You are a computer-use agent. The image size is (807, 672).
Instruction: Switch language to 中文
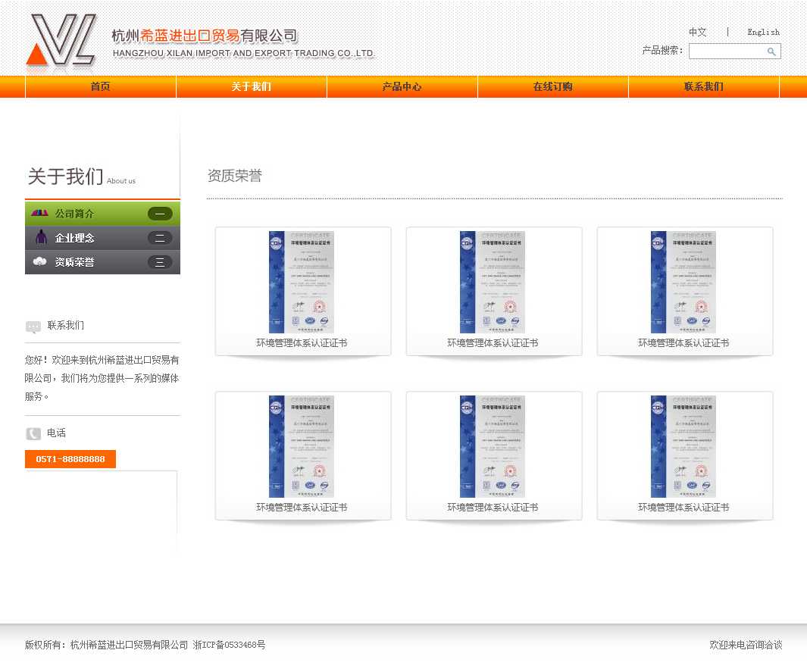(697, 32)
